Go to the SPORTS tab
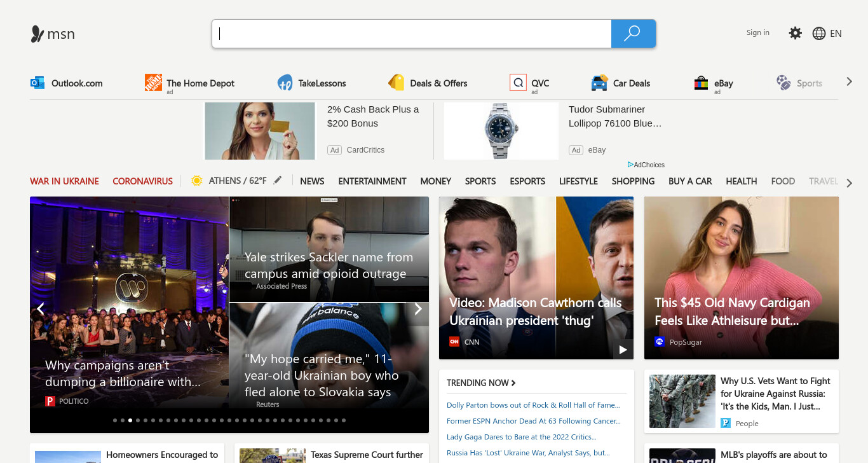 [x=480, y=181]
